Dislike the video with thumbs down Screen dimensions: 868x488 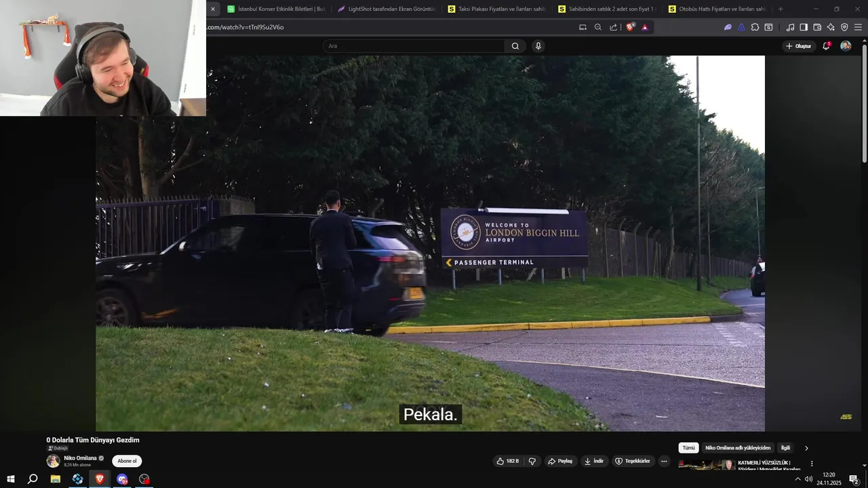(x=532, y=461)
